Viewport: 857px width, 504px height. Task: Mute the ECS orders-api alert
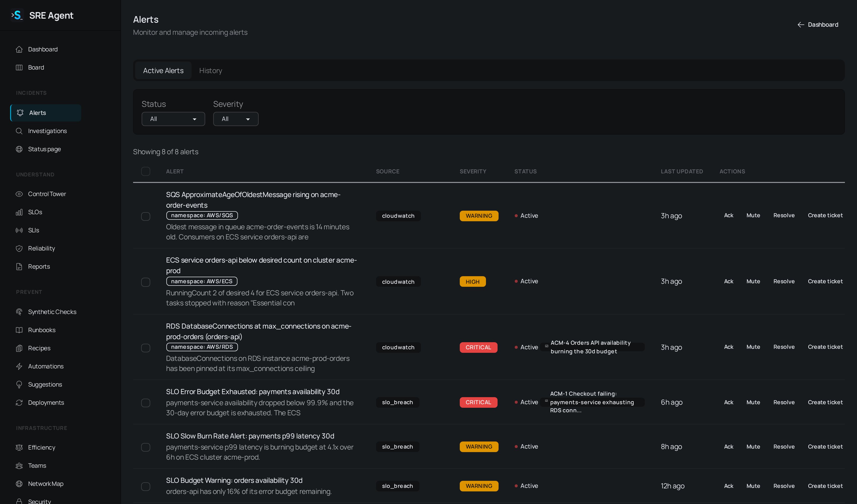click(753, 281)
